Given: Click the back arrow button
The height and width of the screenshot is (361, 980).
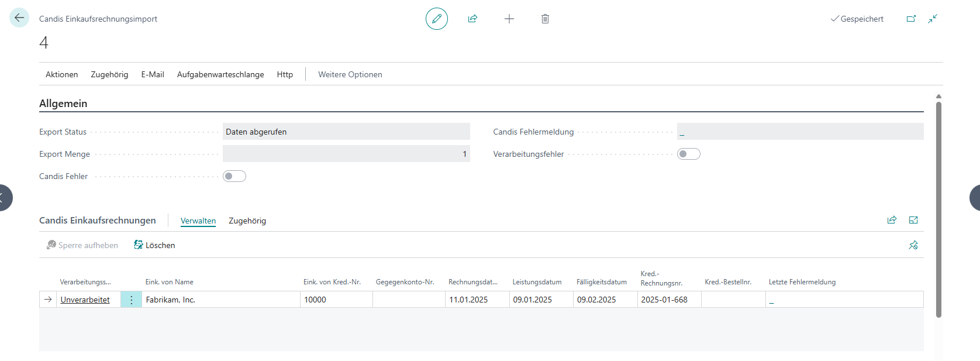Looking at the screenshot, I should tap(19, 18).
